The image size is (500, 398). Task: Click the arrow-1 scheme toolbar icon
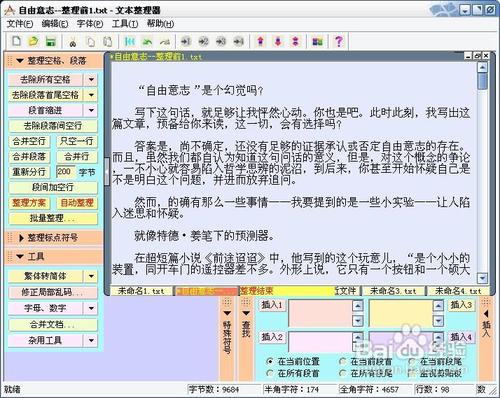tap(186, 41)
